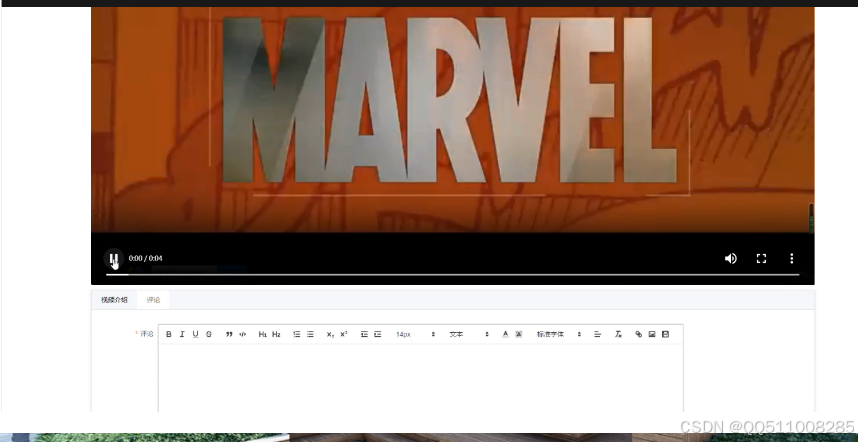The height and width of the screenshot is (442, 858).
Task: Switch to the 评论 tab
Action: (x=153, y=300)
